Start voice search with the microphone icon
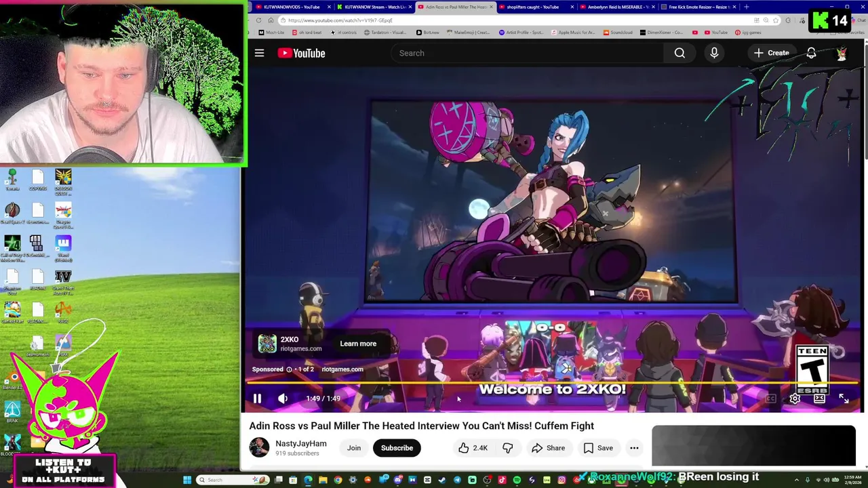 coord(714,53)
